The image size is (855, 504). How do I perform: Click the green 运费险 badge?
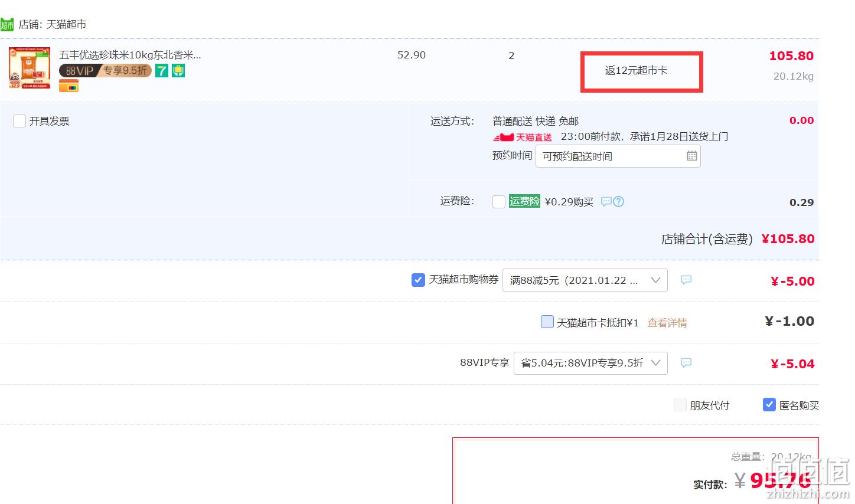pyautogui.click(x=524, y=201)
